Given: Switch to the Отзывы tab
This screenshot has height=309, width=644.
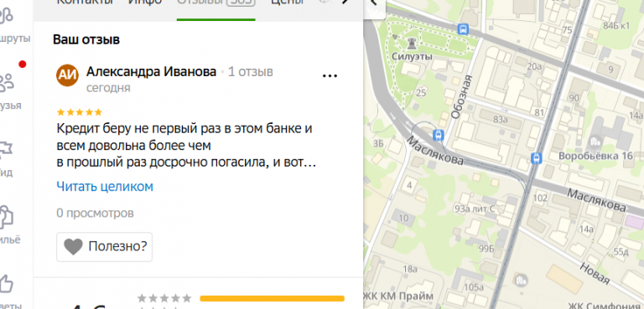Looking at the screenshot, I should pyautogui.click(x=216, y=3).
